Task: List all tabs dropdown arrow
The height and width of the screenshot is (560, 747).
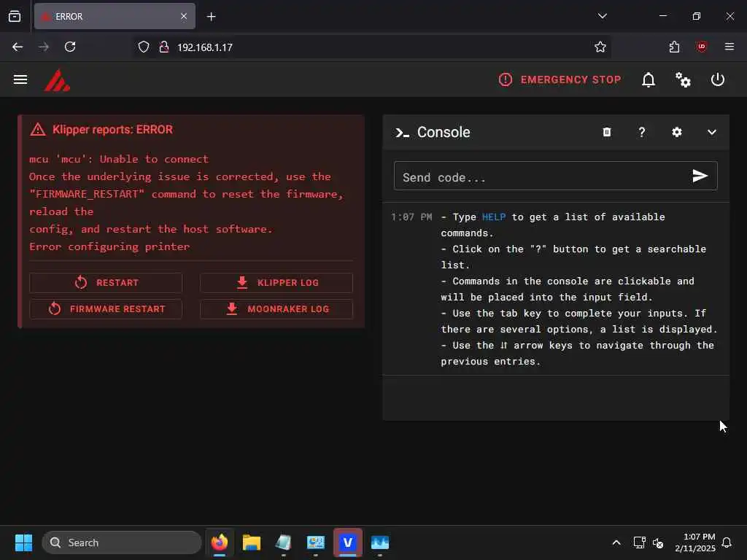Action: [x=602, y=16]
